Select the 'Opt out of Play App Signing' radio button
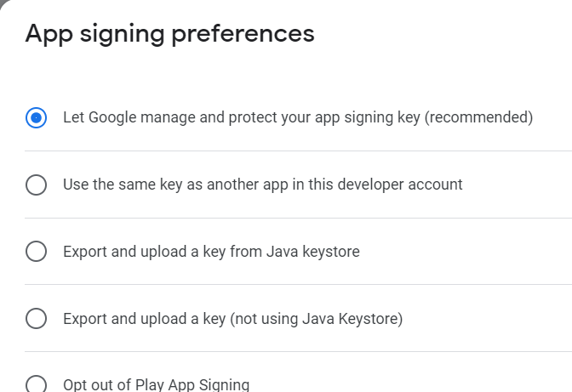This screenshot has height=392, width=572. tap(36, 384)
